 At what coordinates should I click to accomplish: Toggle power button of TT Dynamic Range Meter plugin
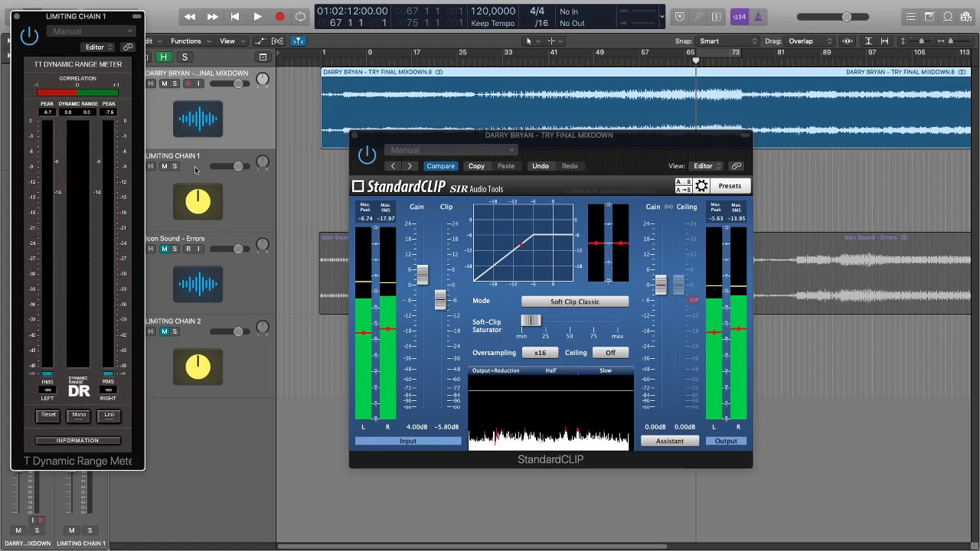pyautogui.click(x=29, y=34)
